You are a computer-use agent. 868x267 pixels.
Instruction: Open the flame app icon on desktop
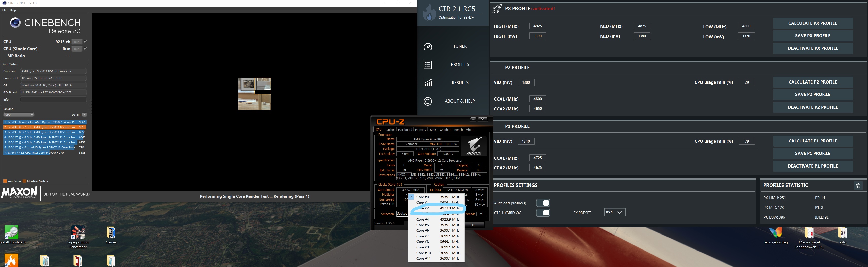pyautogui.click(x=11, y=261)
